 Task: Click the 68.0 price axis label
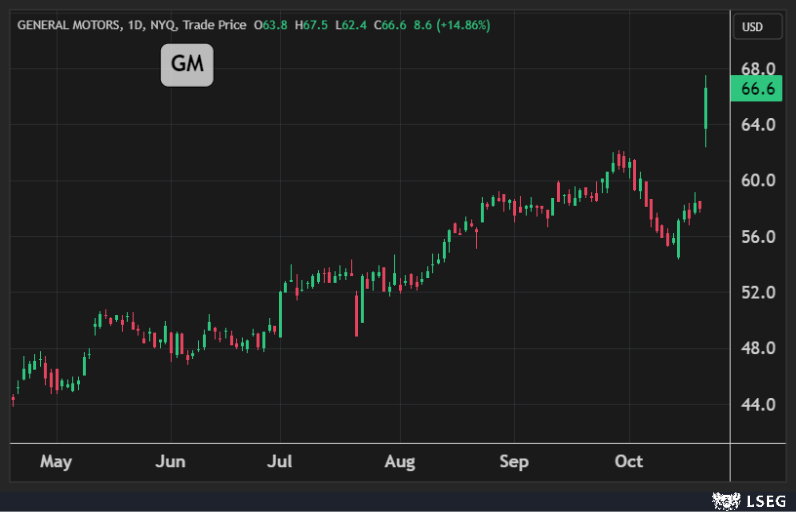tap(758, 69)
